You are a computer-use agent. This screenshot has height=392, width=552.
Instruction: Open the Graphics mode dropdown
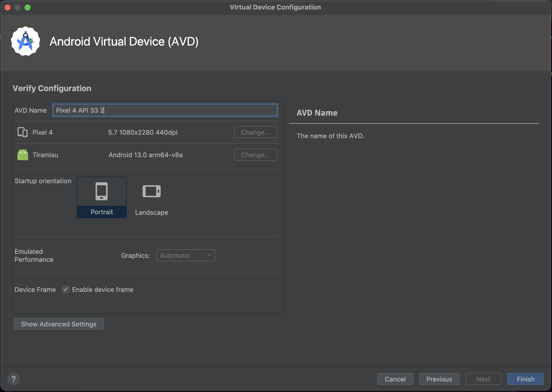coord(186,255)
